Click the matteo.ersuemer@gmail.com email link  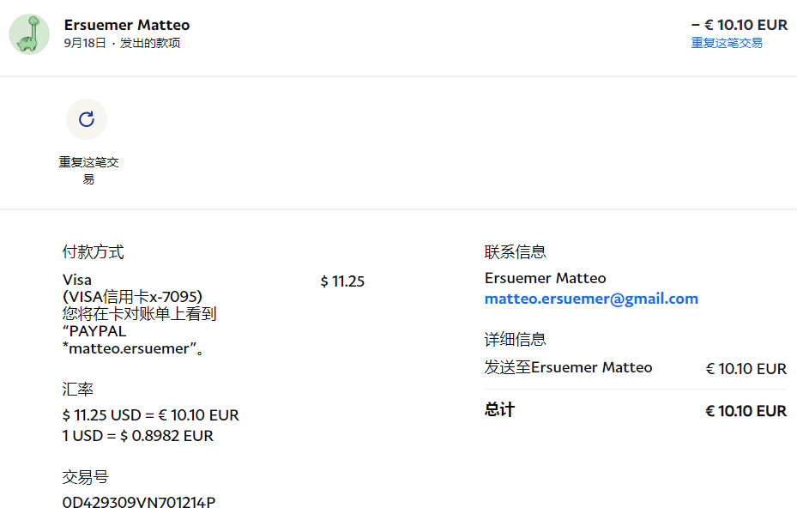[x=591, y=299]
